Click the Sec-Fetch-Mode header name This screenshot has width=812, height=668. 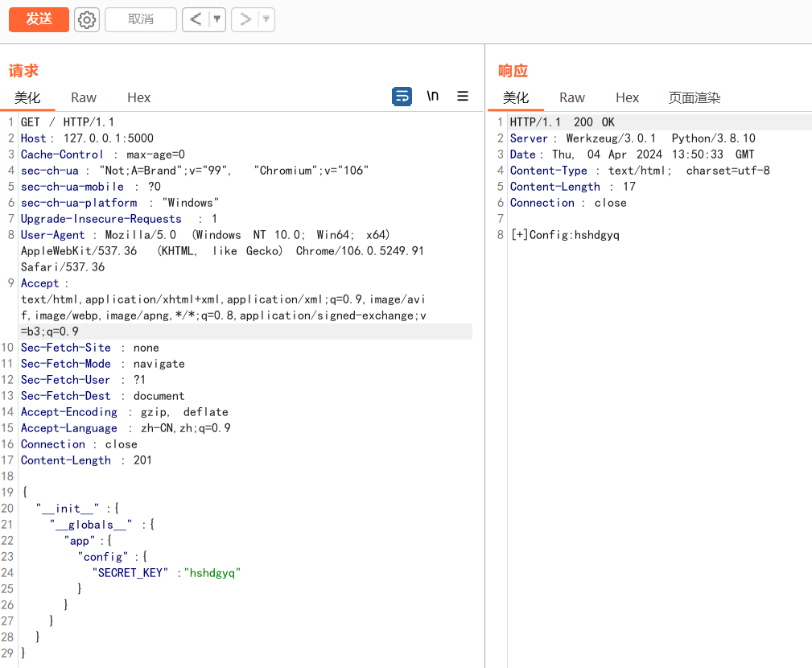[66, 364]
